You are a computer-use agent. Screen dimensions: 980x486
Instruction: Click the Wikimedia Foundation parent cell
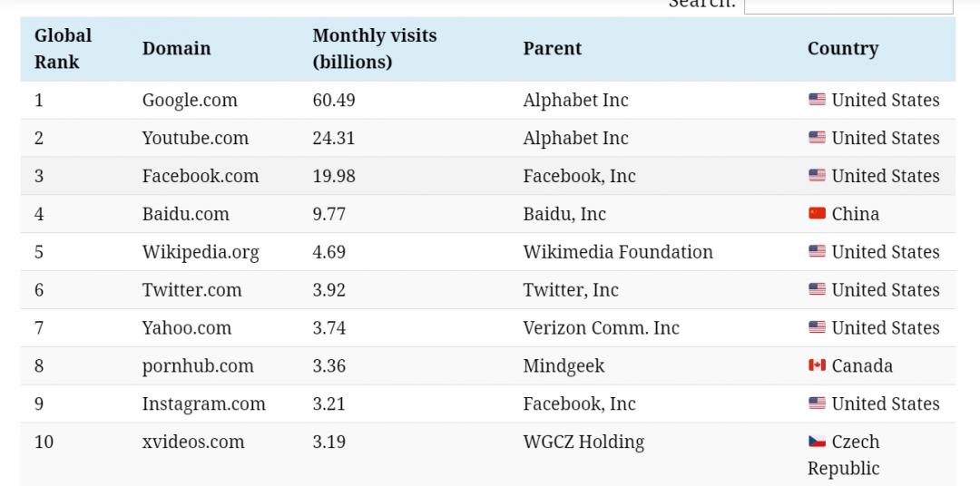click(617, 252)
